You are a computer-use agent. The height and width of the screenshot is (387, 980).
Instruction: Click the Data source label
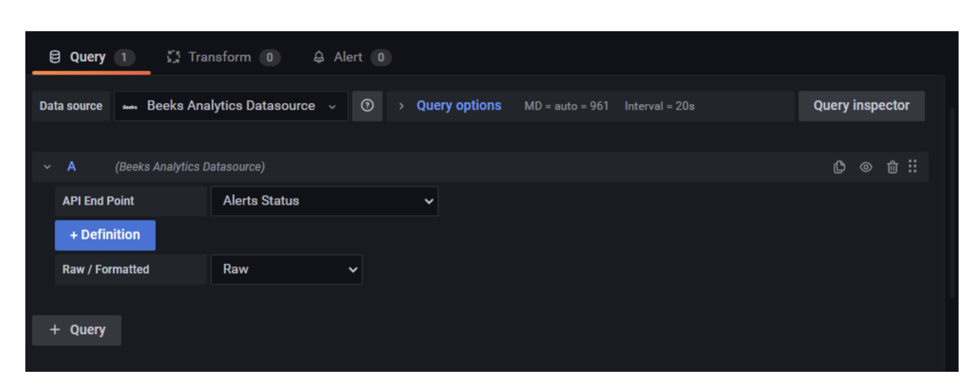point(71,106)
